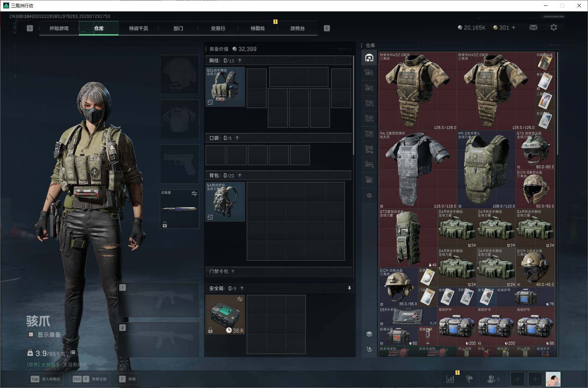Click the F 转移 button
The image size is (588, 388).
(127, 379)
